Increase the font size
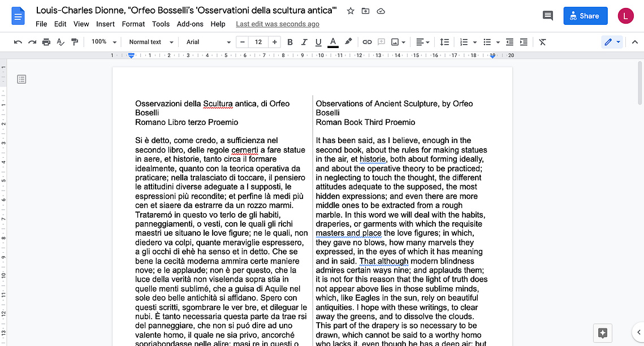 [274, 42]
